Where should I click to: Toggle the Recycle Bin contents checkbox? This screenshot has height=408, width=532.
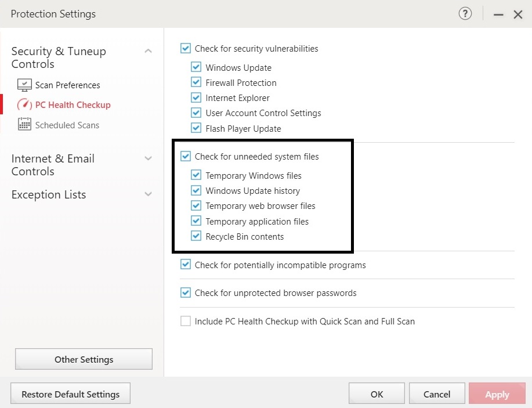pos(196,236)
